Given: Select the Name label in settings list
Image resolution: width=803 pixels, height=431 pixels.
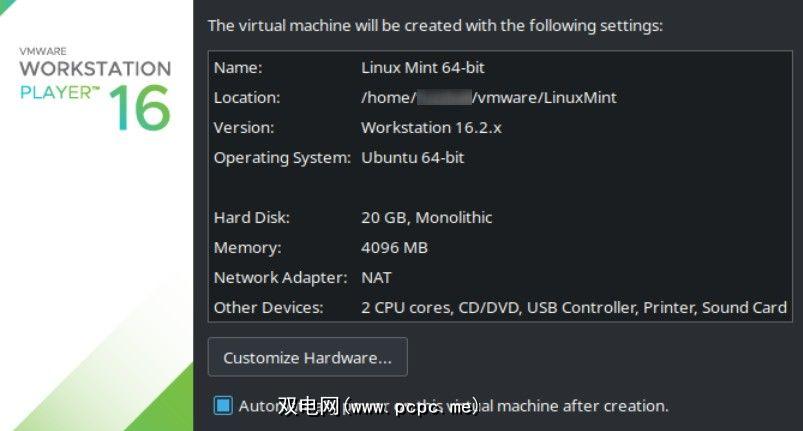Looking at the screenshot, I should pos(238,68).
